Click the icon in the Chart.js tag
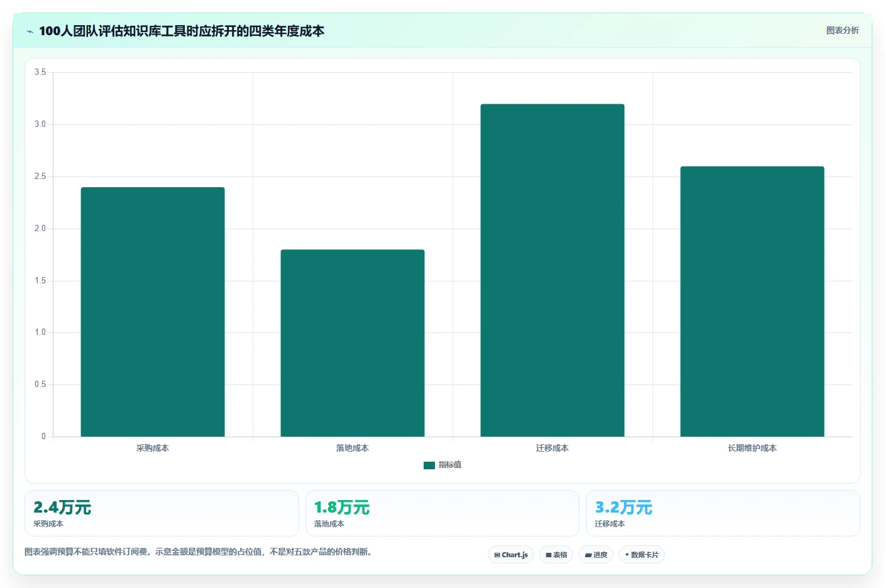 click(x=497, y=555)
